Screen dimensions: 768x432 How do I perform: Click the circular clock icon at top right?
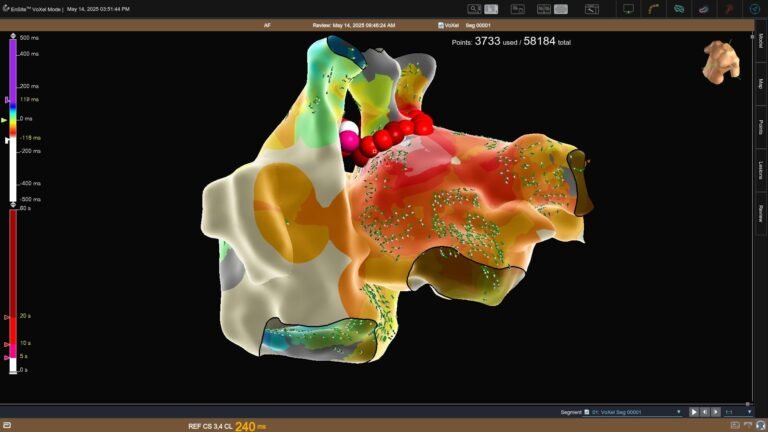click(755, 9)
